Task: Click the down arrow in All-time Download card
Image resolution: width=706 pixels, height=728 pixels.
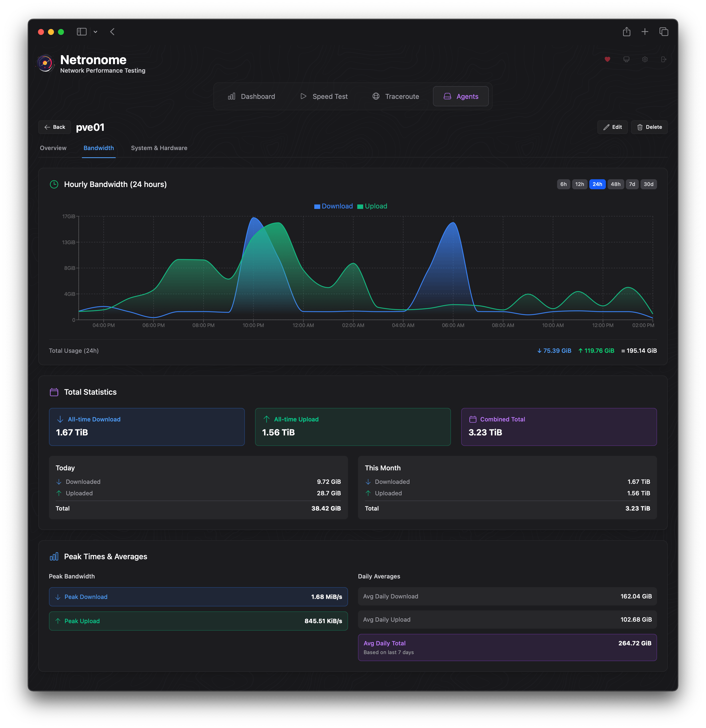Action: 60,419
